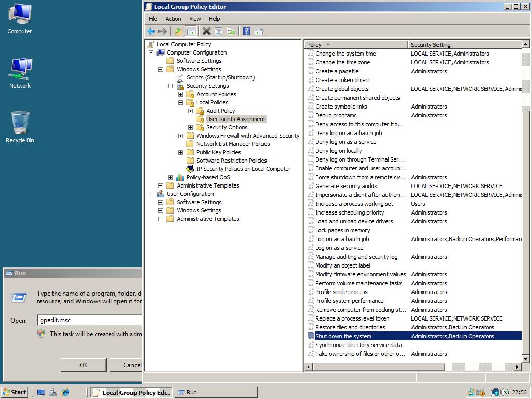Select User Rights Assignment in the tree

(236, 119)
